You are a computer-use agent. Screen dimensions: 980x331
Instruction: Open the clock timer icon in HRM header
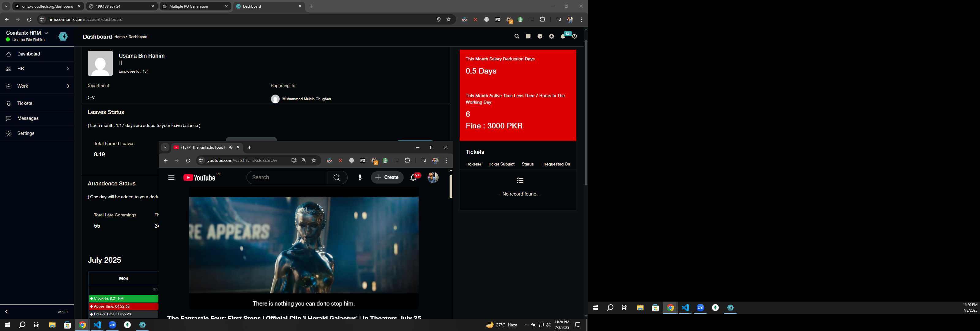[x=540, y=36]
